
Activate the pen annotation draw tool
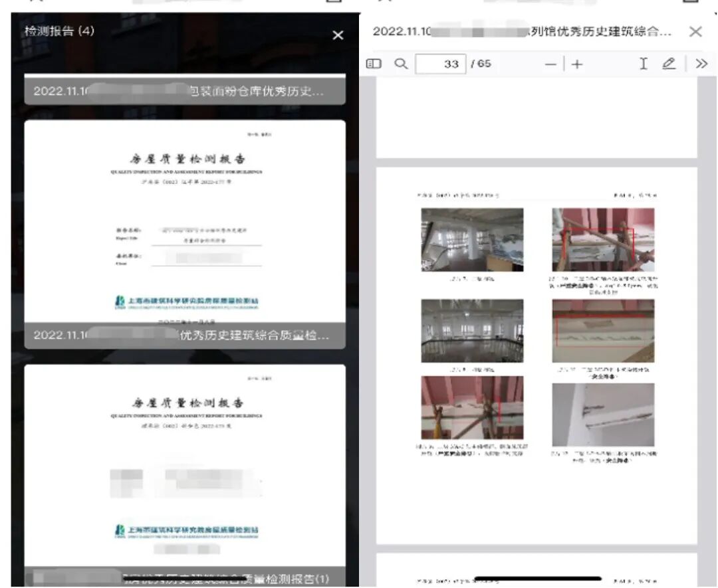pos(669,64)
